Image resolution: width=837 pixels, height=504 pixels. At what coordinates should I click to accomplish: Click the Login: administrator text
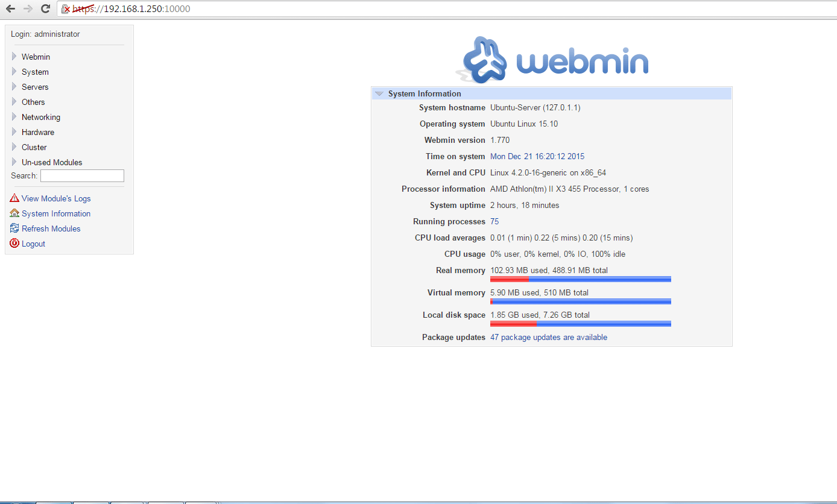tap(45, 34)
